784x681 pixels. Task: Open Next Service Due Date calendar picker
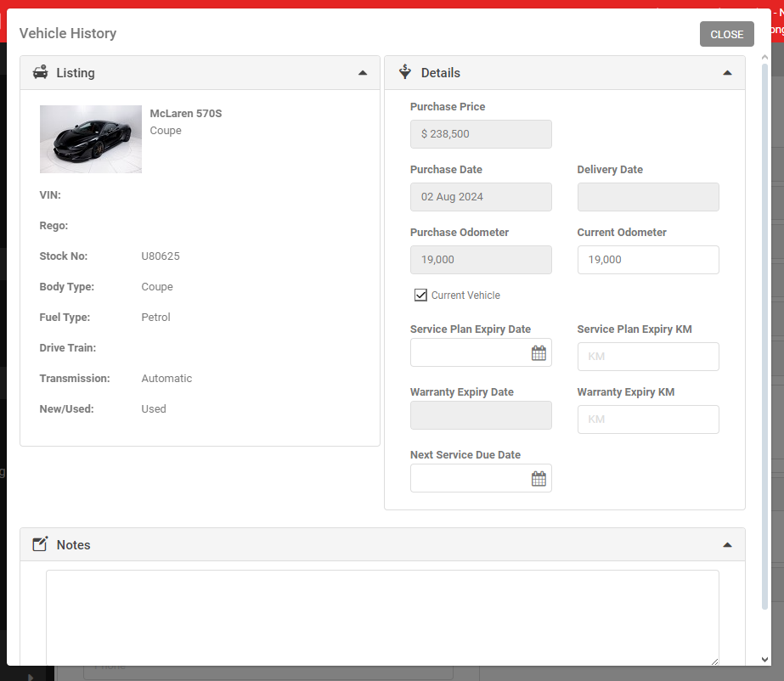point(539,479)
